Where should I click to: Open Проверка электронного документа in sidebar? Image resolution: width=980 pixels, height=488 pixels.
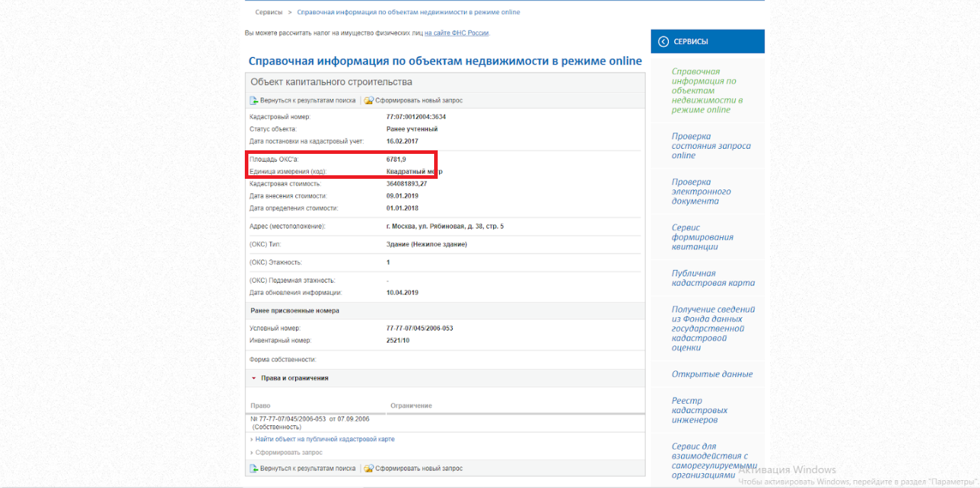click(x=701, y=192)
